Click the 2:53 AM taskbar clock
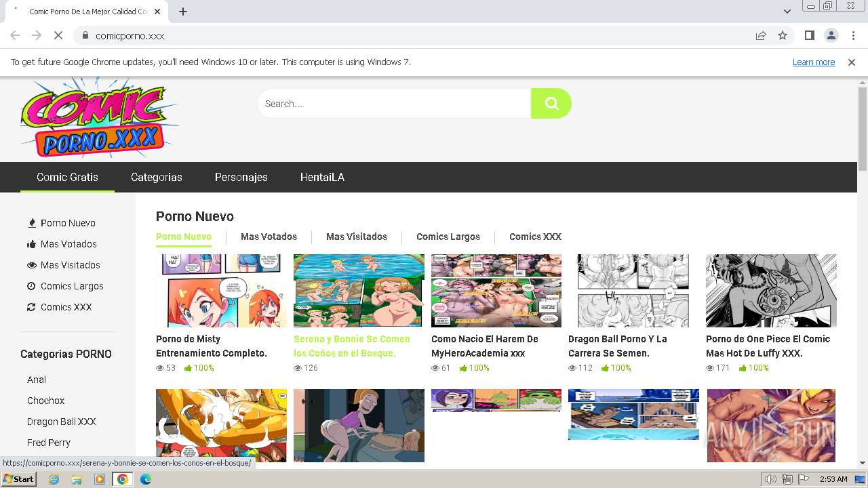The width and height of the screenshot is (868, 488). click(x=833, y=479)
